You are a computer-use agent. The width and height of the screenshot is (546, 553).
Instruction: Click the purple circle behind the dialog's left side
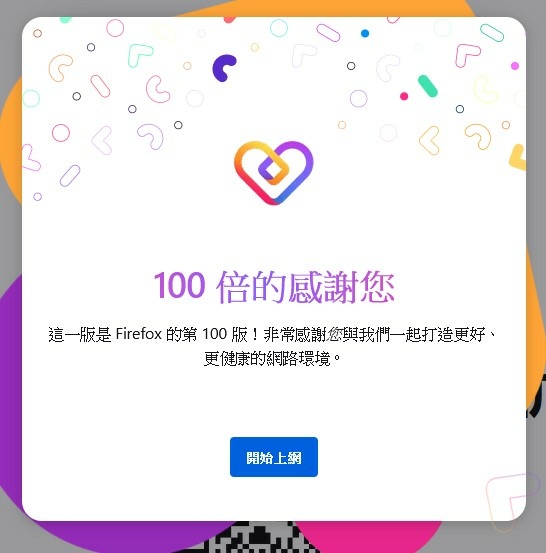[x=11, y=388]
